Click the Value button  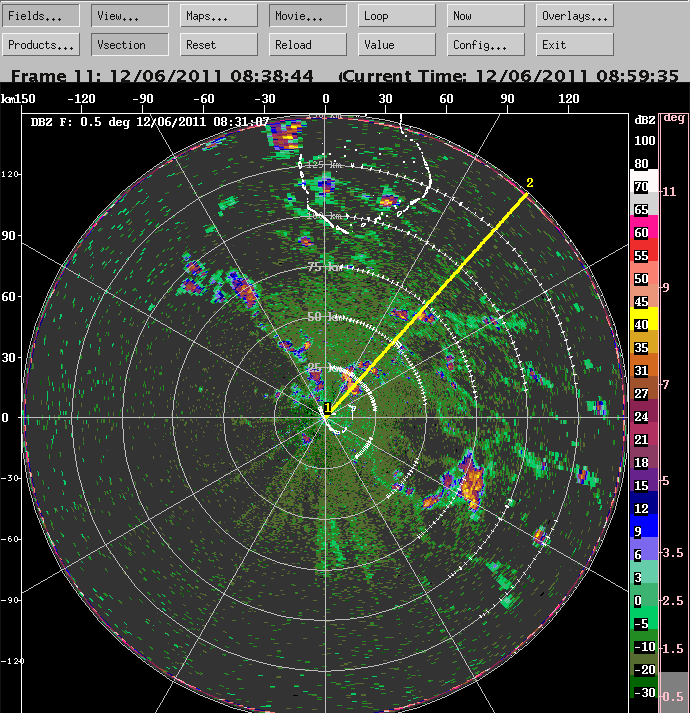point(397,45)
